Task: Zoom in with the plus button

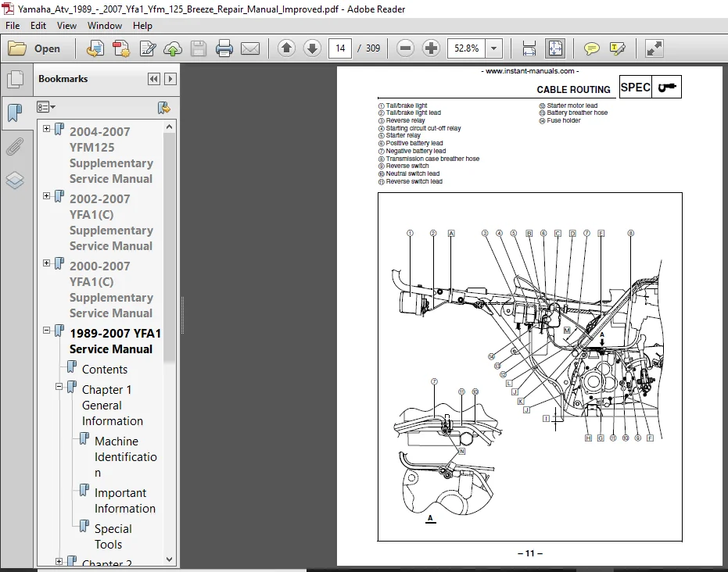Action: pos(432,48)
